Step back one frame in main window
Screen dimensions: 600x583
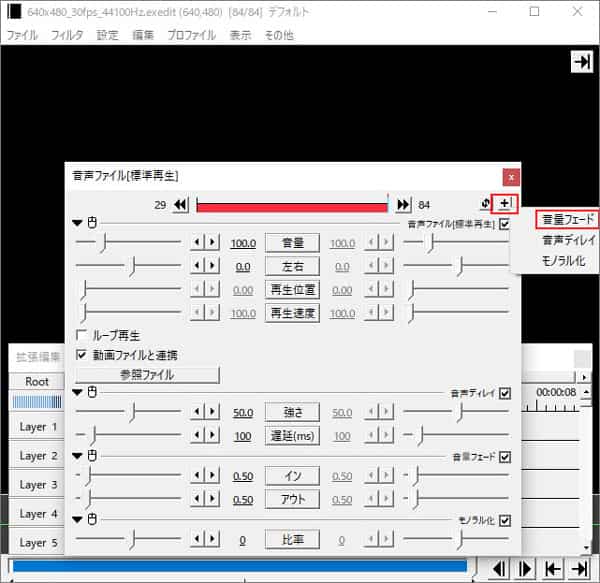(500, 569)
